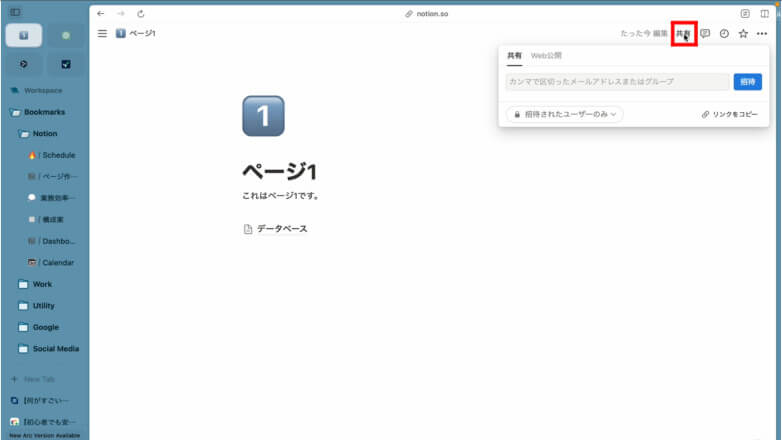The width and height of the screenshot is (782, 440).
Task: Click the ページ1 breadcrumb title
Action: click(x=142, y=33)
